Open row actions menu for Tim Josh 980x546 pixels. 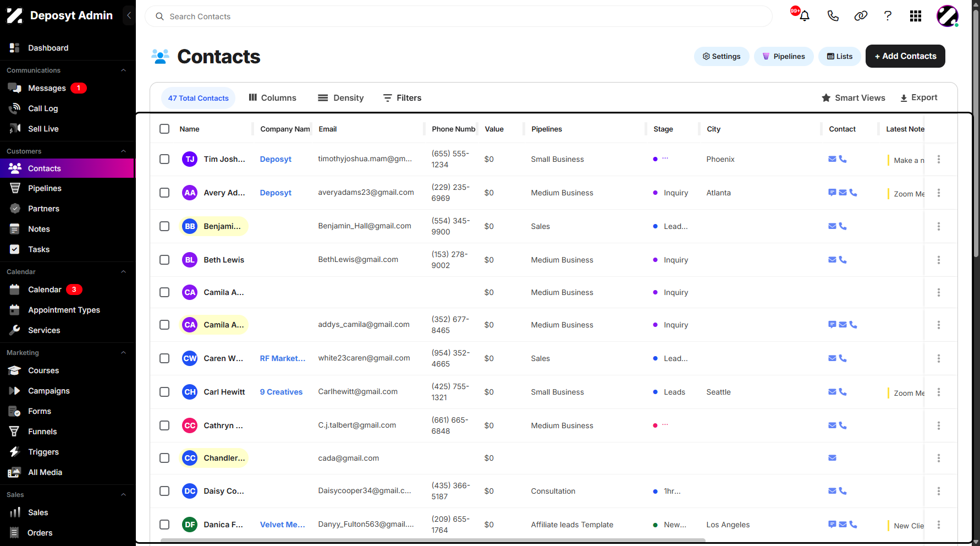tap(939, 159)
